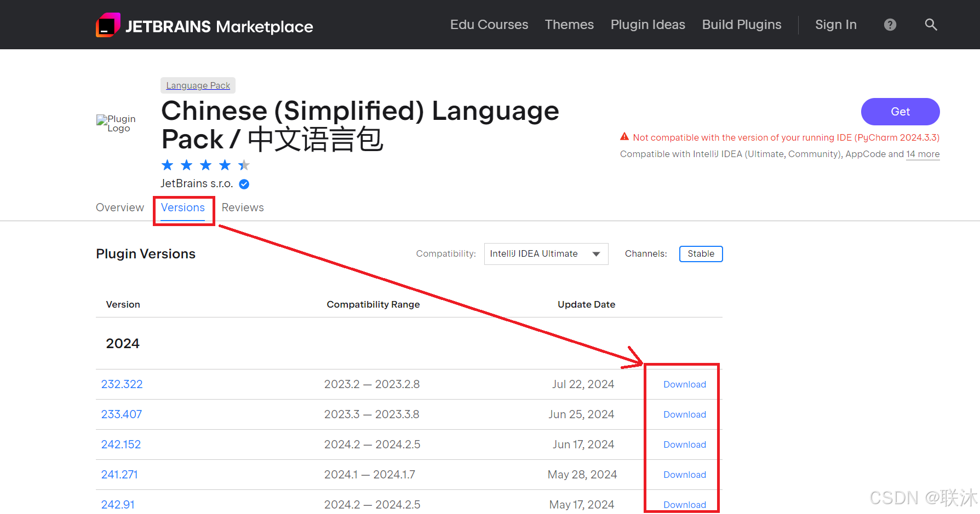The image size is (980, 514).
Task: Click the range 2023.3 — 2023.3.8
Action: (x=372, y=414)
